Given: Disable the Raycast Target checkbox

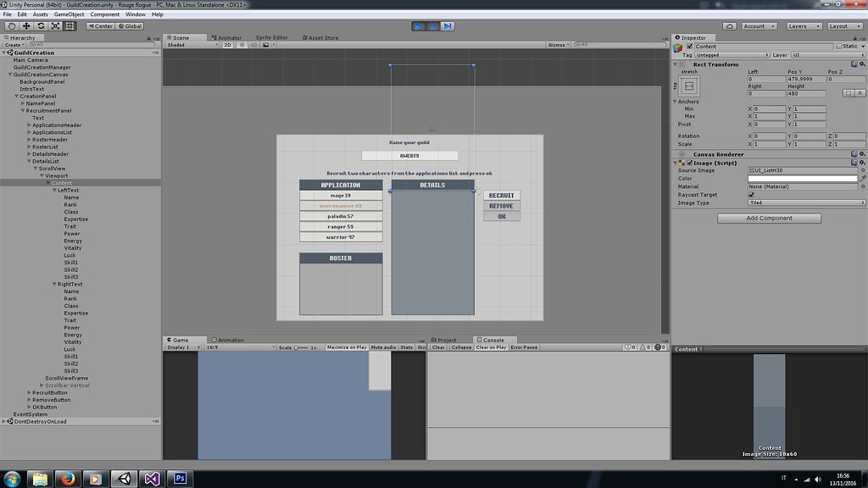Looking at the screenshot, I should 752,194.
